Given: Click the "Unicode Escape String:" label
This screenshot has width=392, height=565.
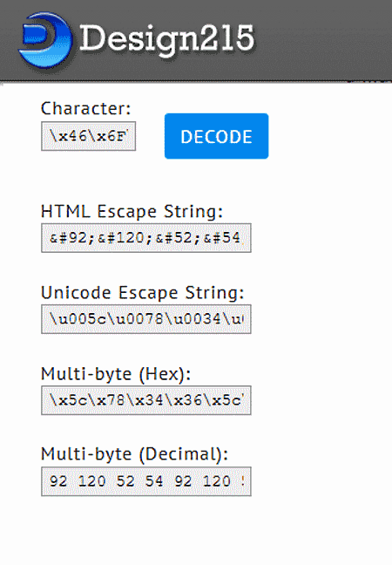Looking at the screenshot, I should click(x=143, y=293).
